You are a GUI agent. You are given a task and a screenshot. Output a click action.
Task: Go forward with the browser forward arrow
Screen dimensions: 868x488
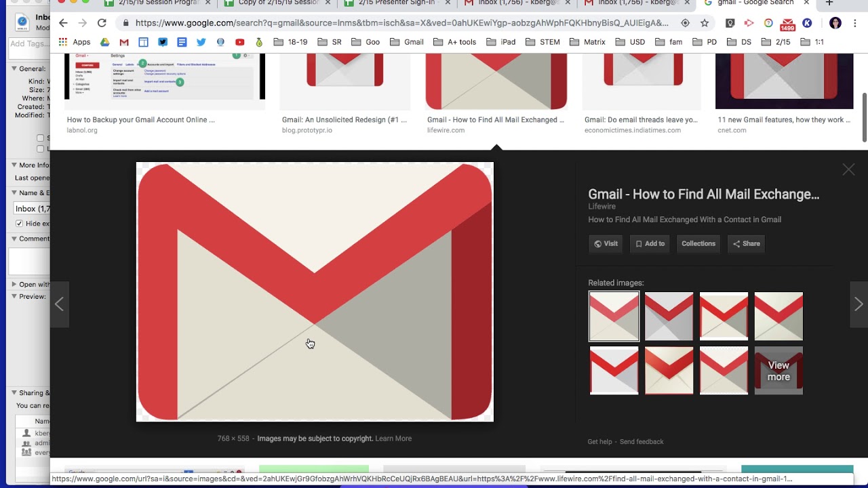[82, 23]
